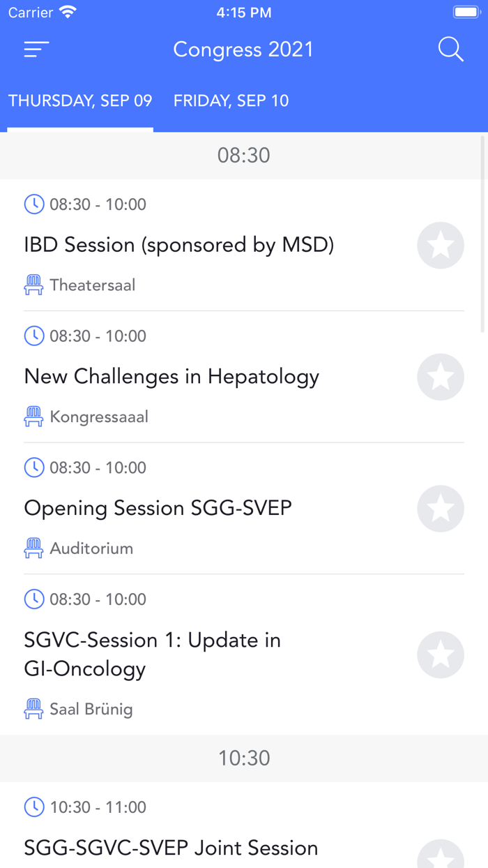Toggle favorite star for Opening Session SGG-SVEP
Viewport: 488px width, 868px height.
441,509
